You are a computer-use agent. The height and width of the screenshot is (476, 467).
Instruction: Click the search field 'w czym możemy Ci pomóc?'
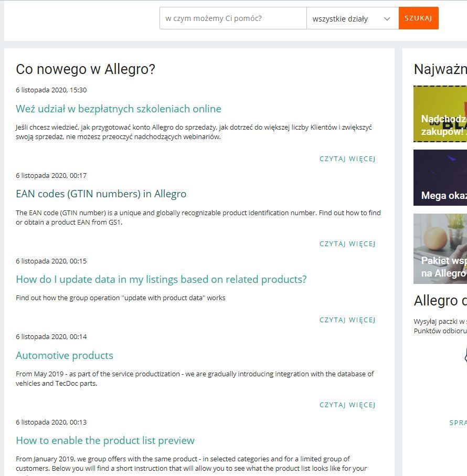pos(232,18)
